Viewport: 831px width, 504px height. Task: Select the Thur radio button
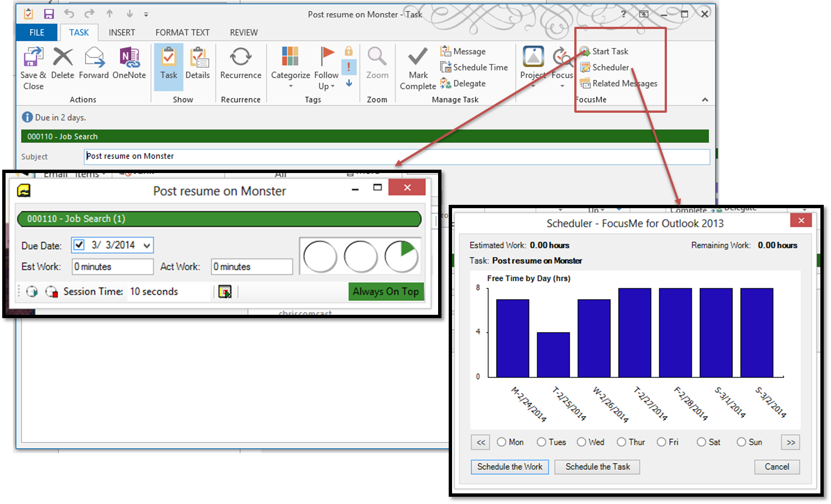point(621,442)
